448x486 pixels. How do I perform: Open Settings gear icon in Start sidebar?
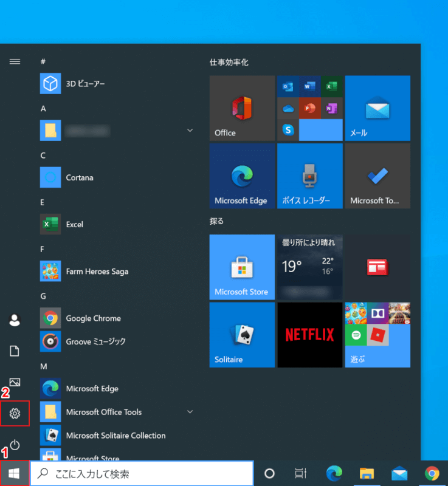pyautogui.click(x=15, y=414)
